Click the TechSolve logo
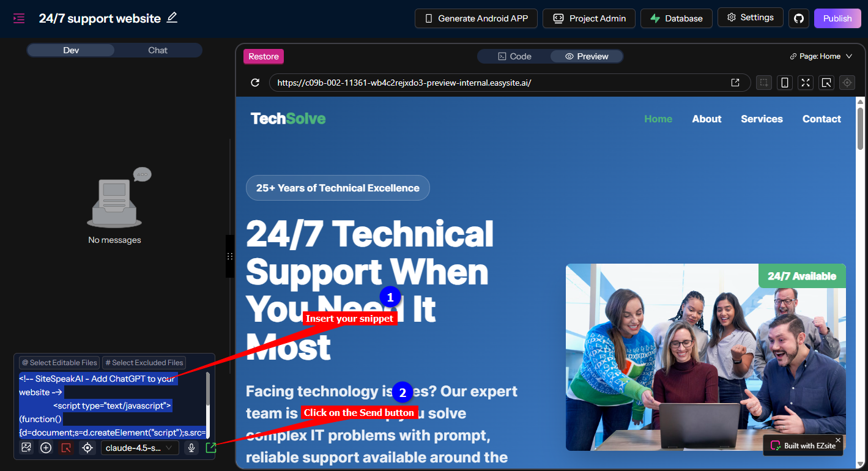This screenshot has height=471, width=868. 288,119
